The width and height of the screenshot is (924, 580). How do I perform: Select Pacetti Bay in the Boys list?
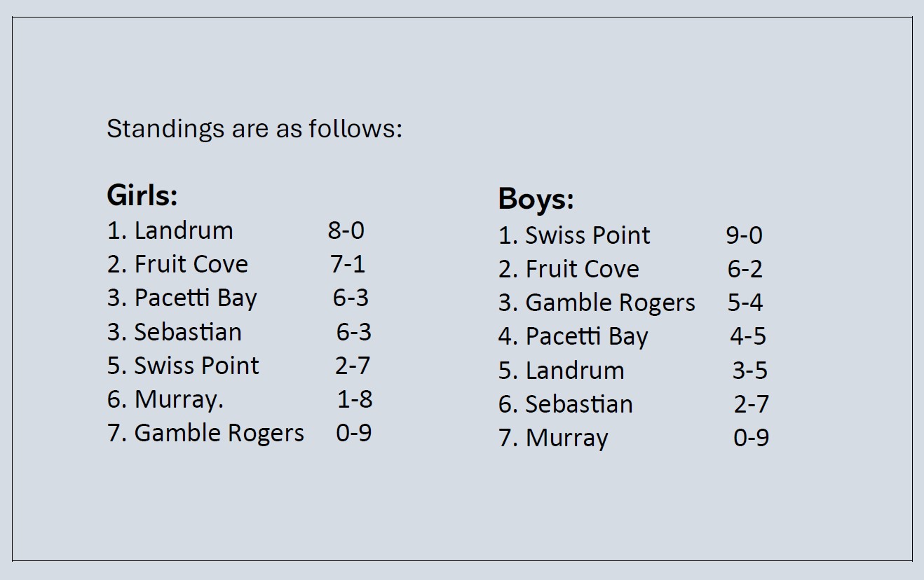click(587, 336)
